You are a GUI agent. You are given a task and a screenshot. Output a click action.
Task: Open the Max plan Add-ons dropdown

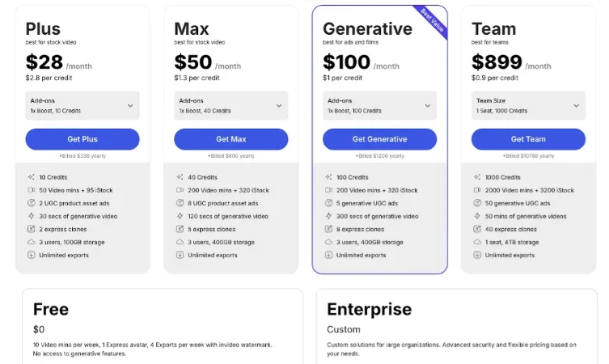point(231,106)
